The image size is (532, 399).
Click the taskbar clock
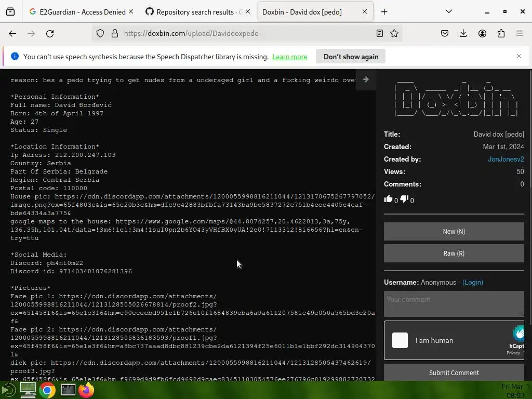(515, 391)
